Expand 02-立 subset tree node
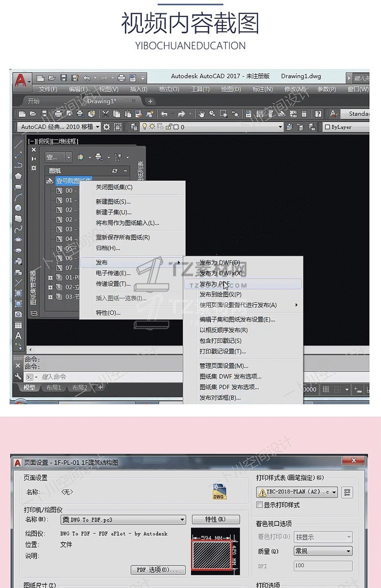Screen dimensions: 381x588 click(50, 287)
